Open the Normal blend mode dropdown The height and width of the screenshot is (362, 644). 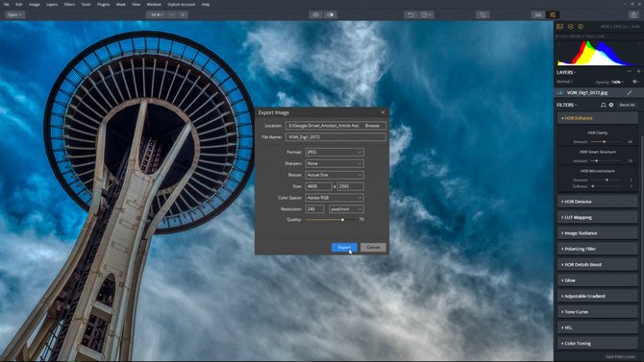[565, 82]
